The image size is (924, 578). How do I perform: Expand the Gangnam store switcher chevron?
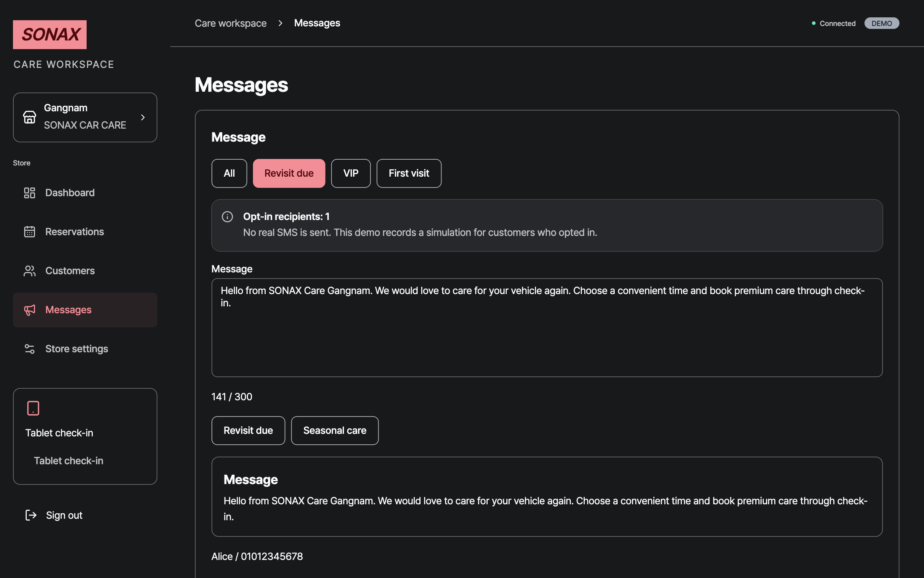143,117
